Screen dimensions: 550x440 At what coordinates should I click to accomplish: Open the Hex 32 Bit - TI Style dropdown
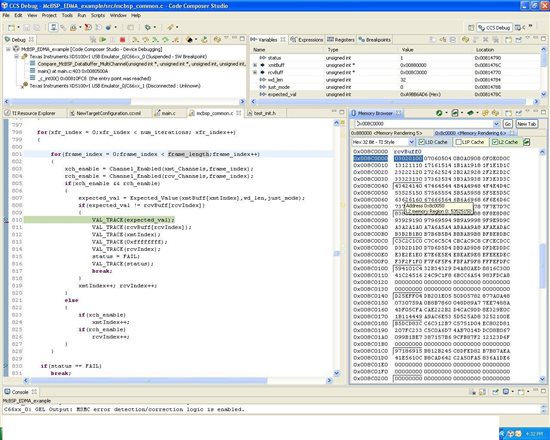click(411, 142)
